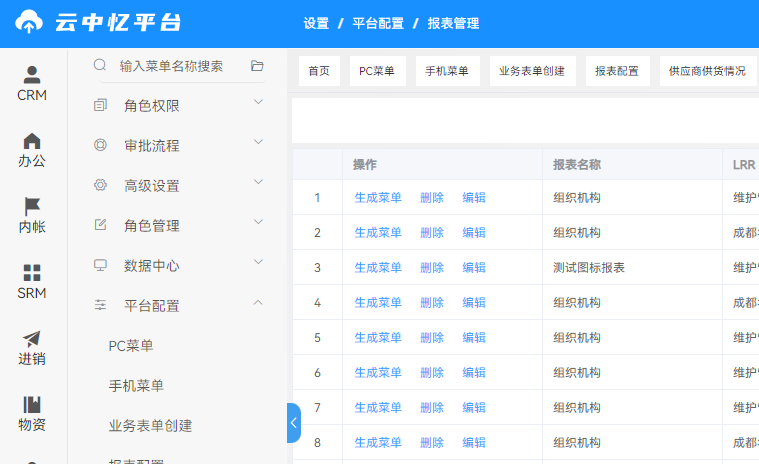
Task: Open 手机菜单 in the sidebar
Action: pos(136,386)
